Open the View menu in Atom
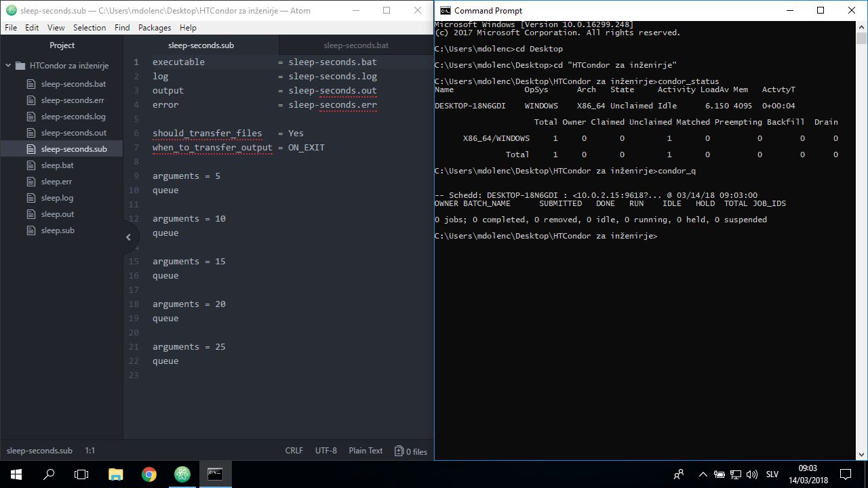Screen dimensions: 868x488 coord(56,28)
